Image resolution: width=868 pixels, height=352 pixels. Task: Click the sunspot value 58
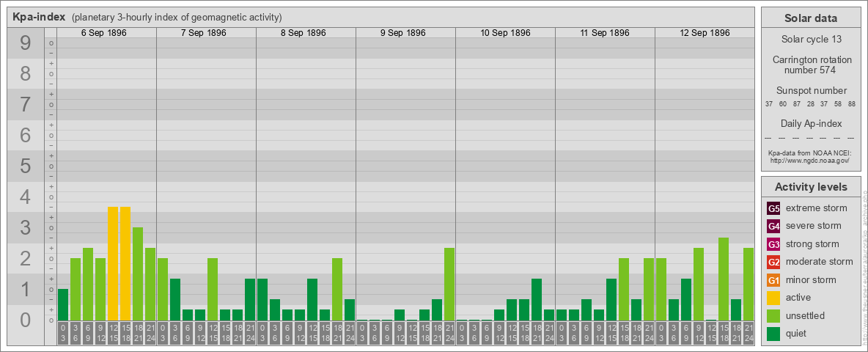(x=838, y=104)
